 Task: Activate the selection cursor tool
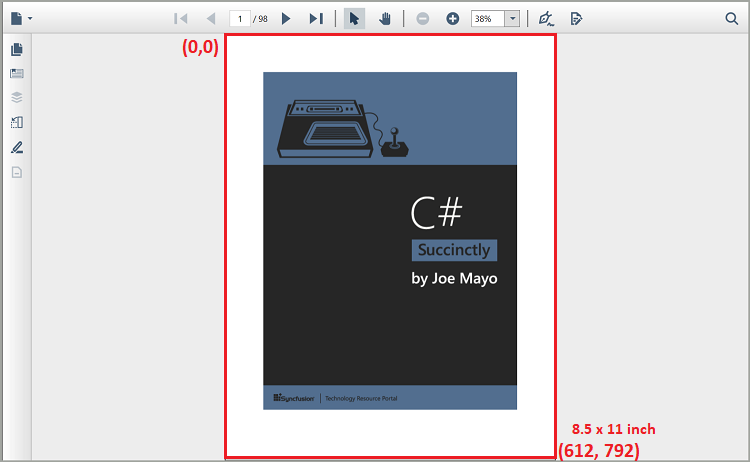[354, 18]
